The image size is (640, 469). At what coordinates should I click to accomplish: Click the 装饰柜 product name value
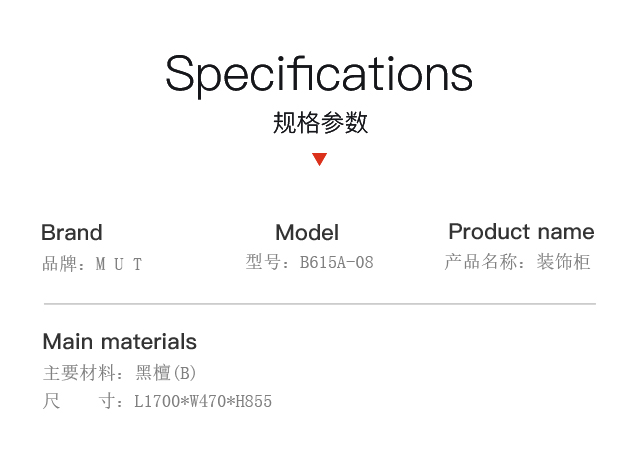click(x=563, y=262)
